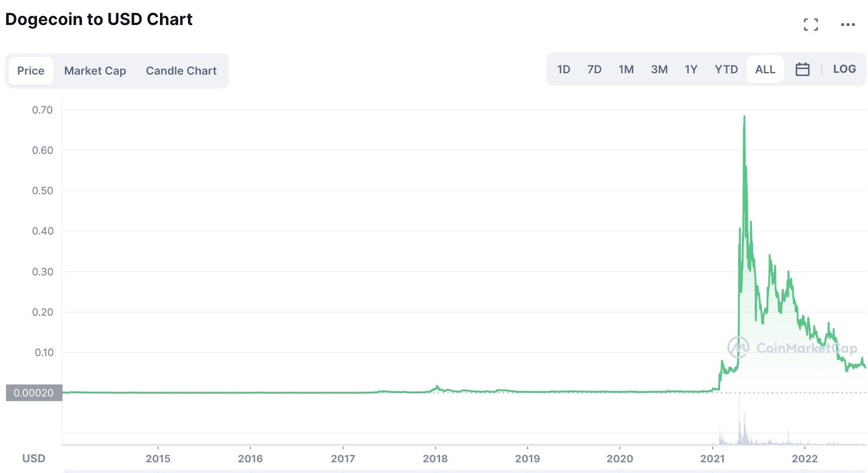Click the tallest volume bar in 2021

[739, 419]
